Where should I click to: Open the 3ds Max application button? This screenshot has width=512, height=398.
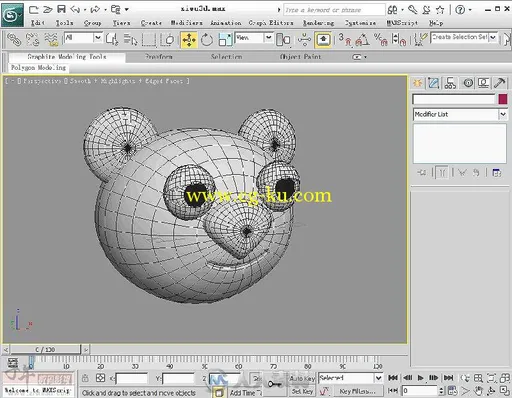[12, 15]
